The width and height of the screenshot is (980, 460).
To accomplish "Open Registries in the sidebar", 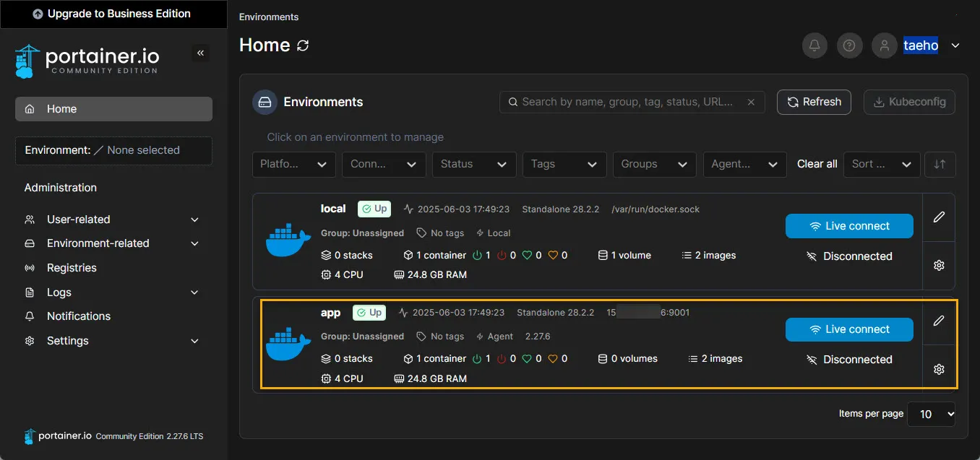I will click(72, 268).
